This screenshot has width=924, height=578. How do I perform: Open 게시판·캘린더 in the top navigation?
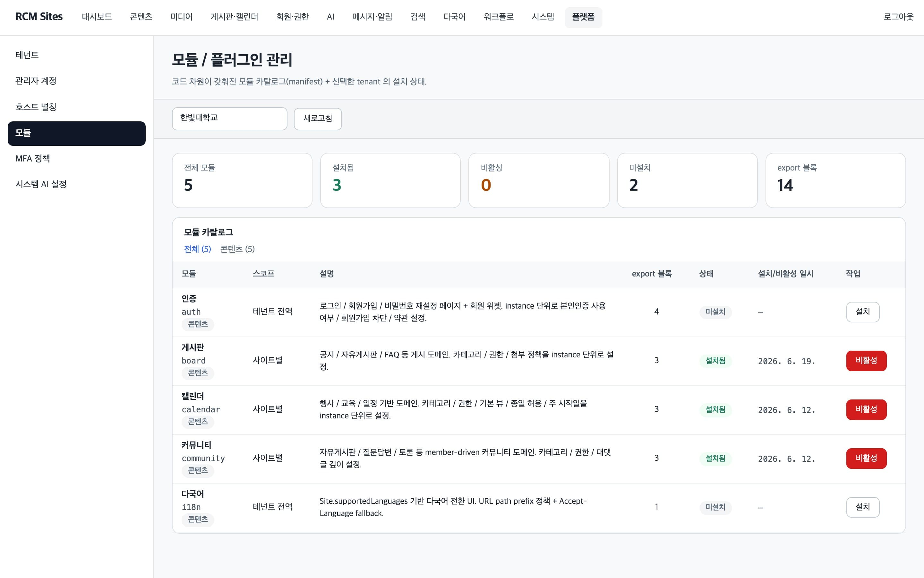point(235,17)
